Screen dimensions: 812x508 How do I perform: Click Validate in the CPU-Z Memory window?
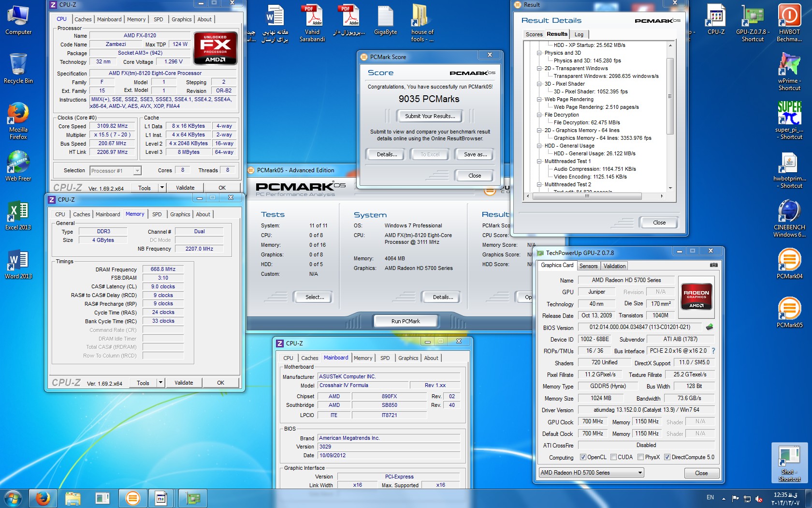184,383
